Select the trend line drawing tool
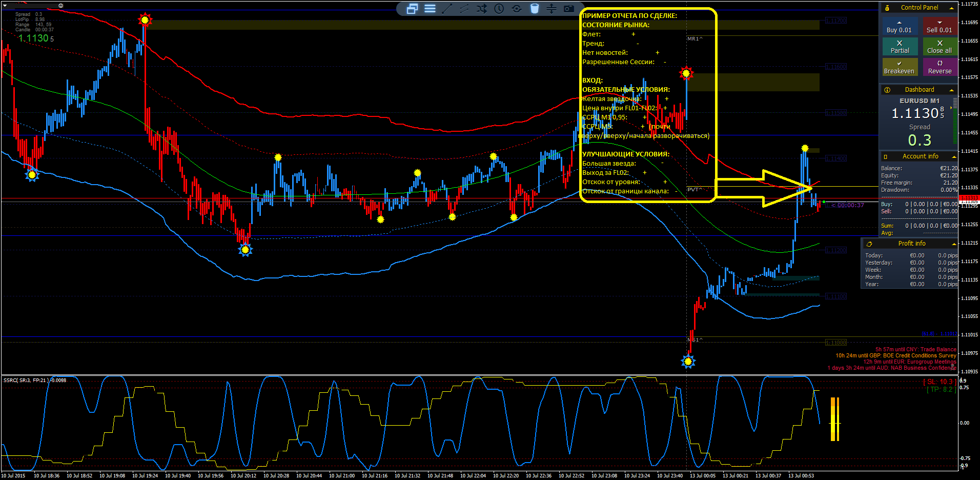Image resolution: width=980 pixels, height=480 pixels. coord(447,9)
